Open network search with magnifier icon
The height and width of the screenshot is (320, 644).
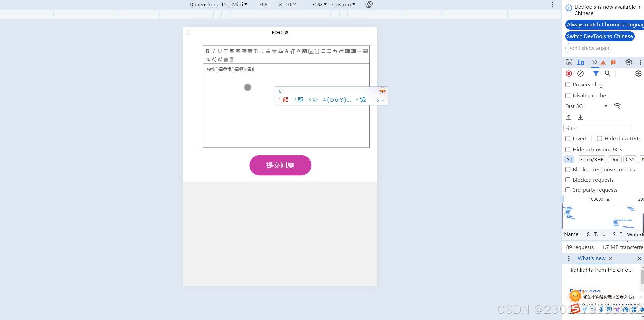(x=608, y=73)
